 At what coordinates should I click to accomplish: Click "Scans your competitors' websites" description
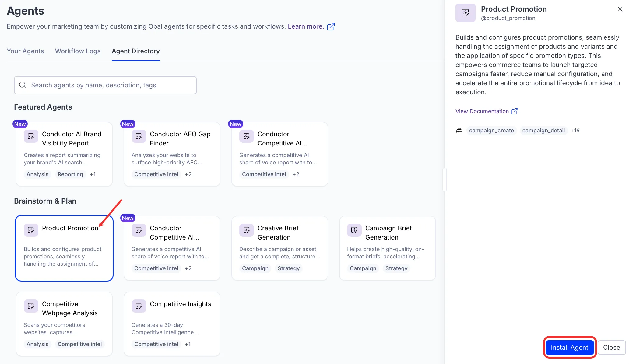pos(55,329)
